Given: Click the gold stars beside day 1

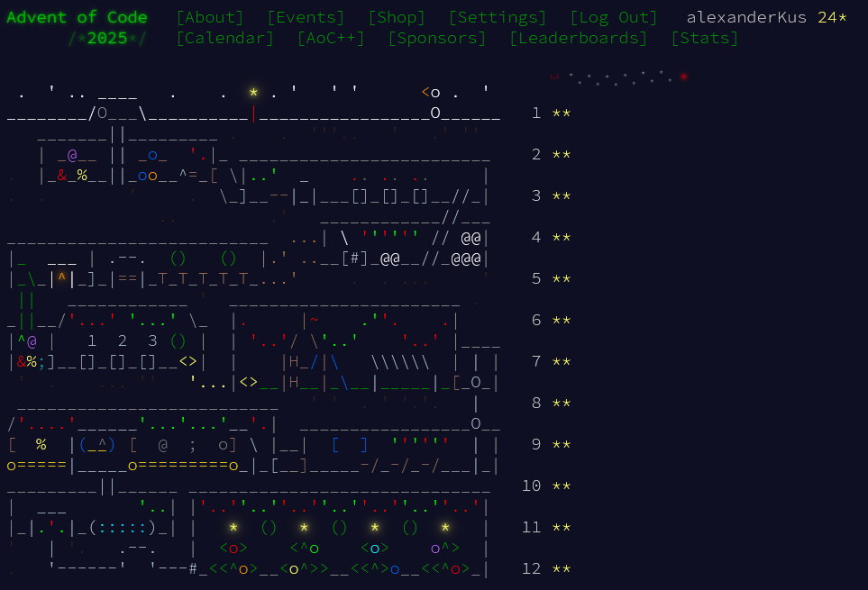Looking at the screenshot, I should point(562,113).
